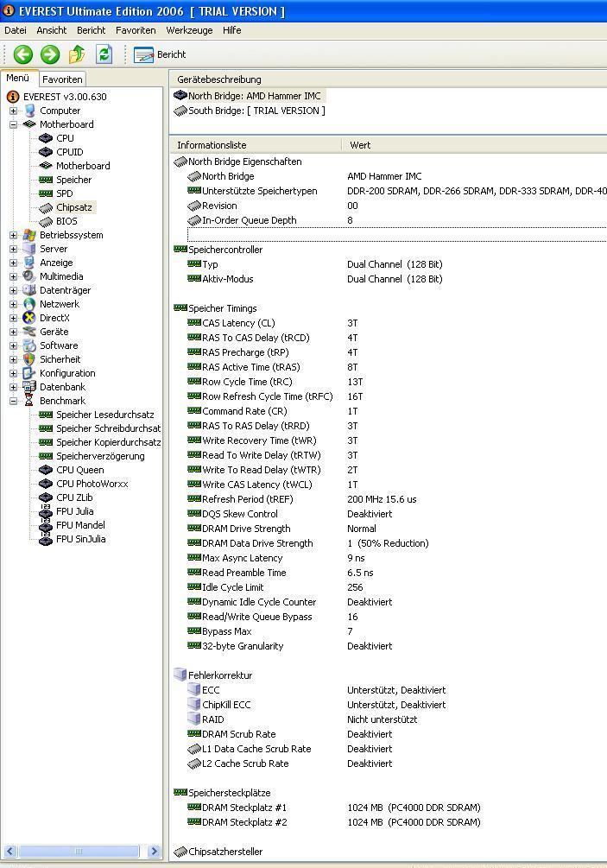Viewport: 607px width, 868px height.
Task: Select CPU PhotoWorxx benchmark item
Action: click(x=92, y=484)
